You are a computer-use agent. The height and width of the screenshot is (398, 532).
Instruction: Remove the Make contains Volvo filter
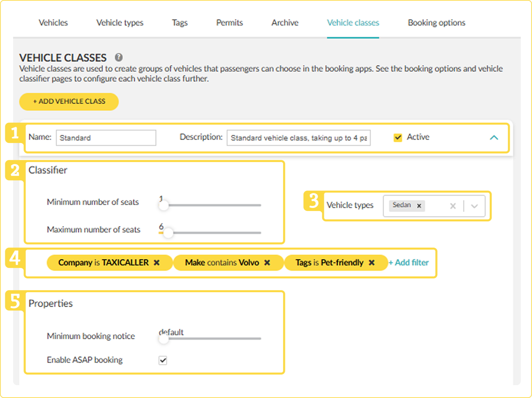pos(267,263)
